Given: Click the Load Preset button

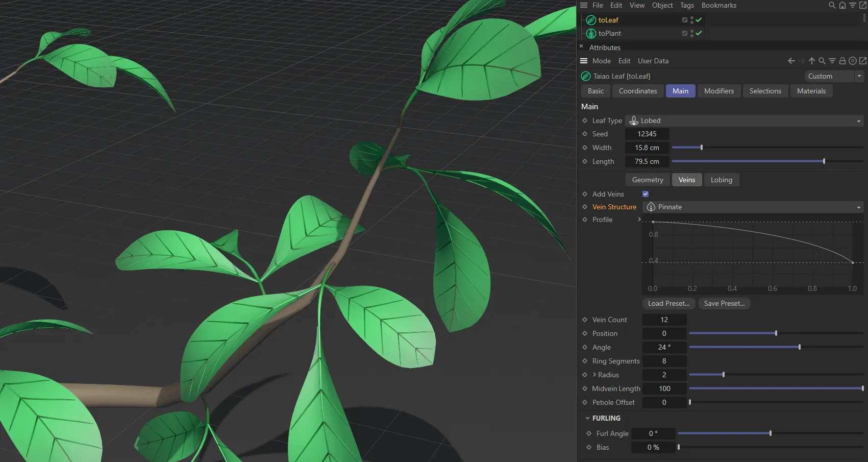Looking at the screenshot, I should point(668,303).
